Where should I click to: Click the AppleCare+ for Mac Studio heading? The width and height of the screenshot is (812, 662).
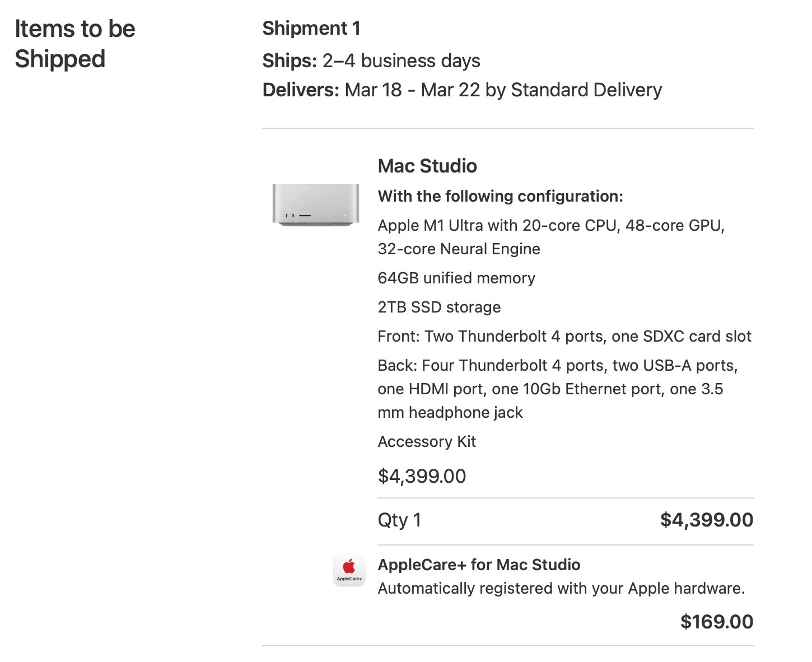coord(479,565)
